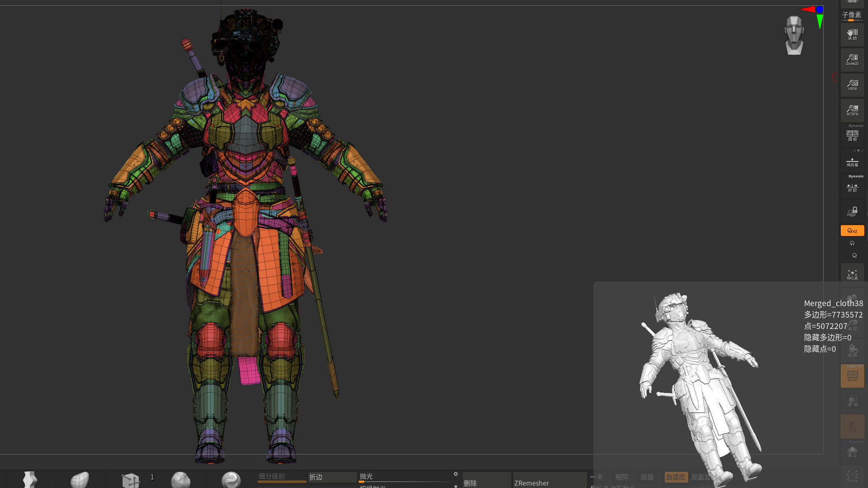Toggle 透视 (Perspective) view
The image size is (868, 488).
point(852,135)
